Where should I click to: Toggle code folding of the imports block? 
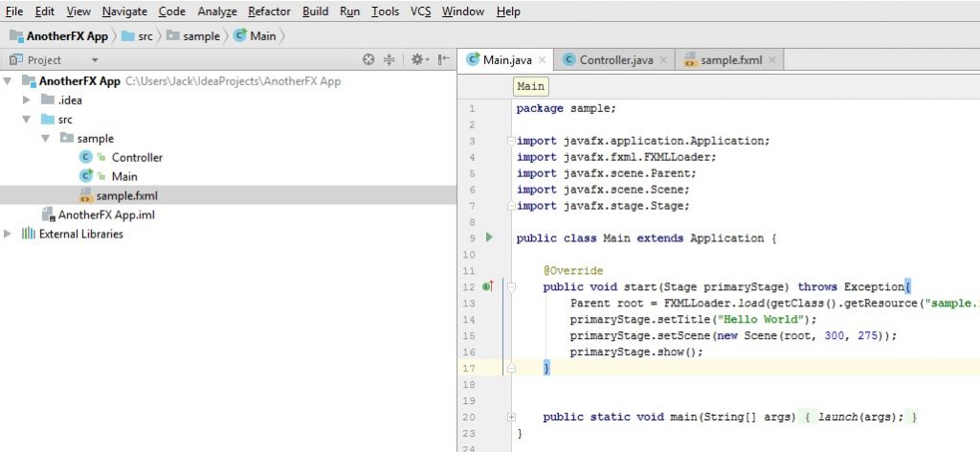(511, 141)
